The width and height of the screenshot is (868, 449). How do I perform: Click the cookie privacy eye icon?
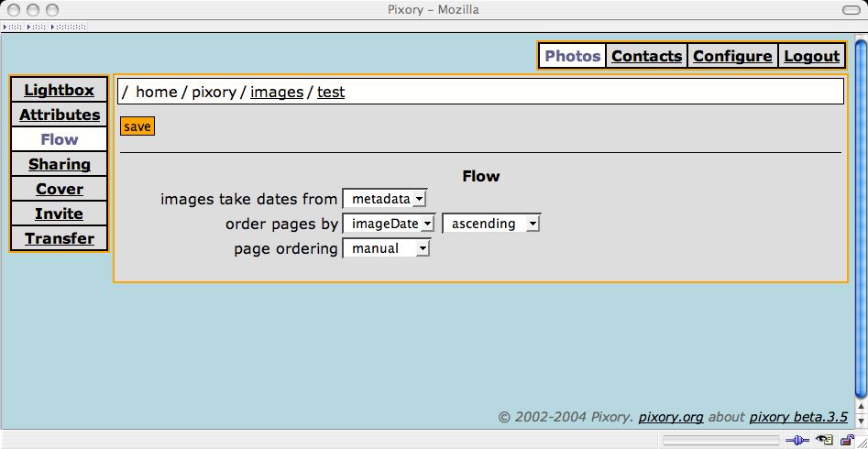824,440
